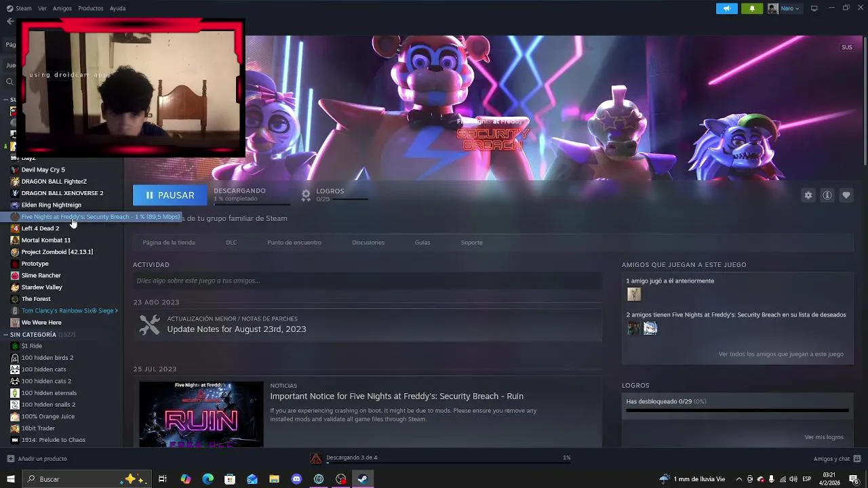868x488 pixels.
Task: Click the activity text field 'Diles algo sobre este juego'
Action: click(x=368, y=281)
